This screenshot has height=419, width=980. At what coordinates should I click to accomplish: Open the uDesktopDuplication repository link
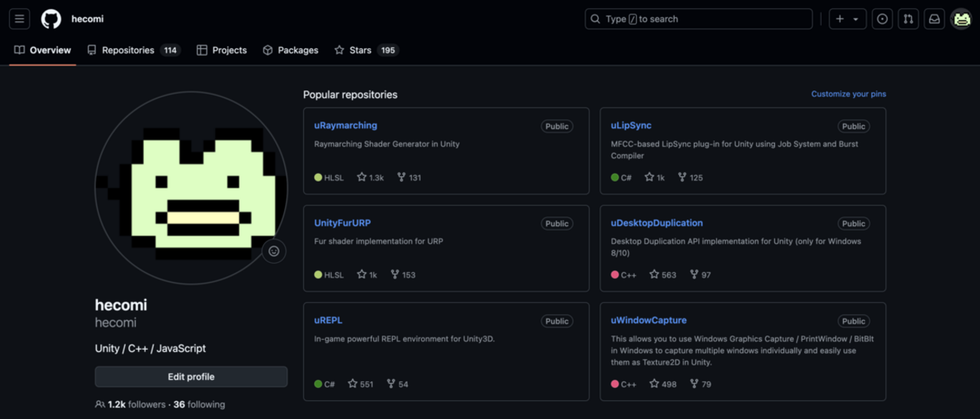click(656, 223)
